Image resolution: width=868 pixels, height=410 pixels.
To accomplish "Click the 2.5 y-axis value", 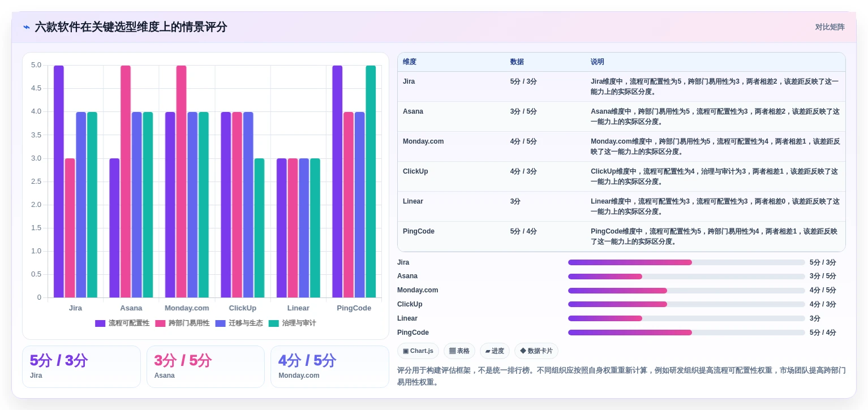I will click(x=36, y=182).
